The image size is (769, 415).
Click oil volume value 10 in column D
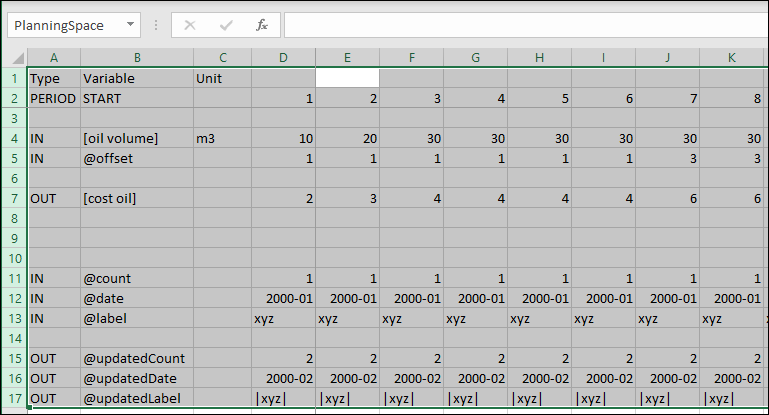[x=283, y=139]
